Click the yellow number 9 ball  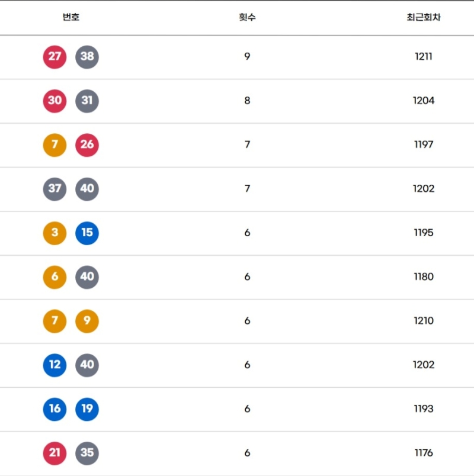(87, 321)
